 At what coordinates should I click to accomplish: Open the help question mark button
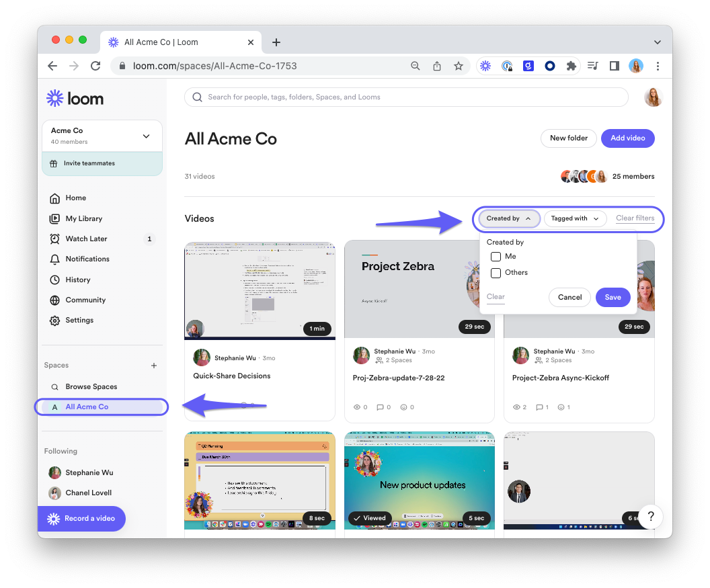[651, 517]
